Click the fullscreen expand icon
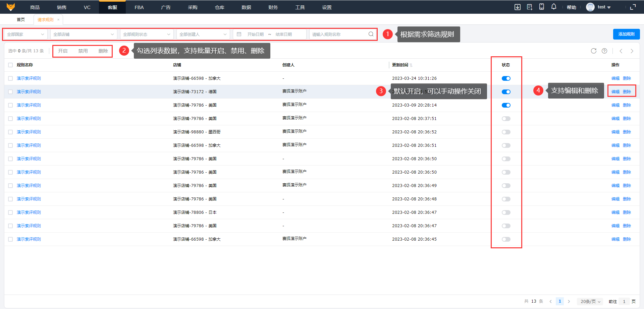Viewport: 644px width, 309px height. [633, 7]
